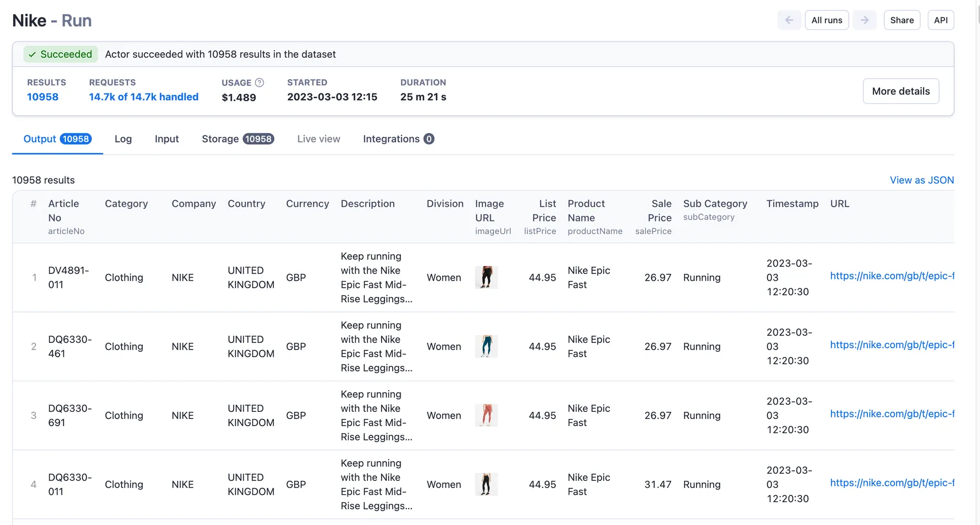The height and width of the screenshot is (525, 980).
Task: Click the Sale Price column header
Action: (653, 217)
